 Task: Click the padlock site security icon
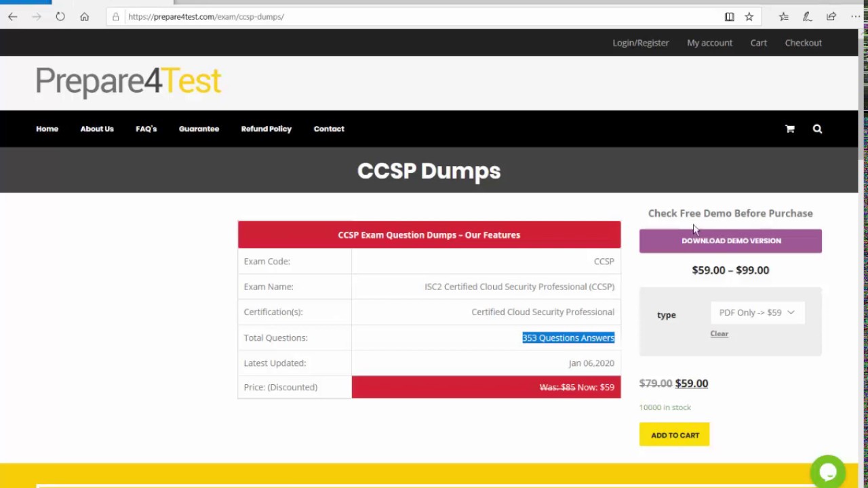(x=116, y=17)
